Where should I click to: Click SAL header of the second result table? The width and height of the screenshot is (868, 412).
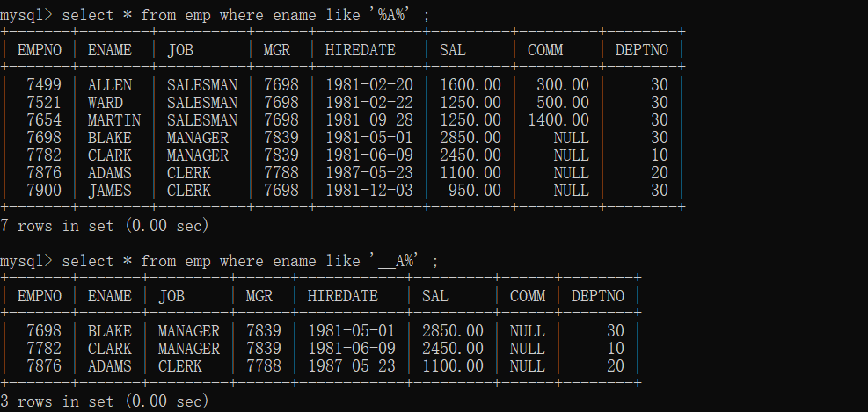pos(435,296)
